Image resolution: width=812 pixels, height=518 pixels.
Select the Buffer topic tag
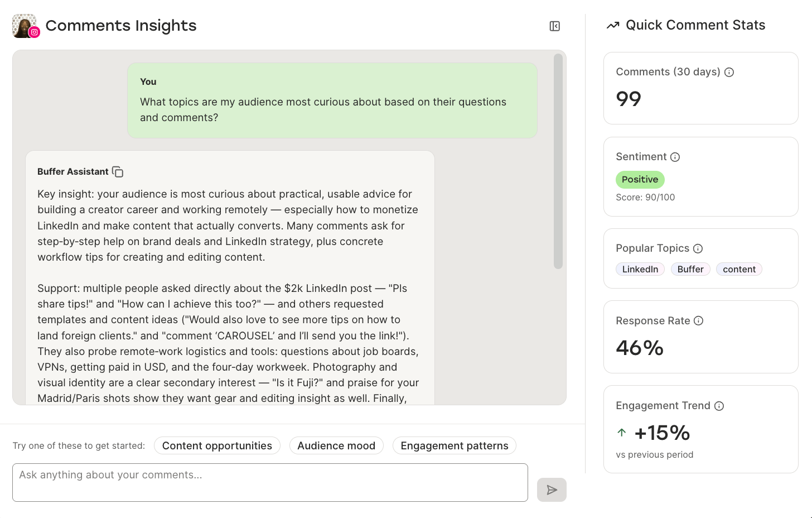click(x=690, y=269)
